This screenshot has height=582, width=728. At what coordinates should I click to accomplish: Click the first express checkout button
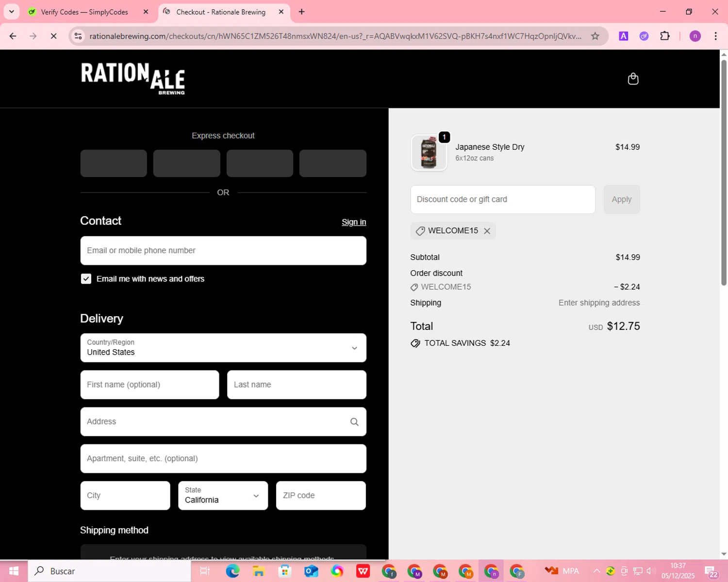pos(114,163)
